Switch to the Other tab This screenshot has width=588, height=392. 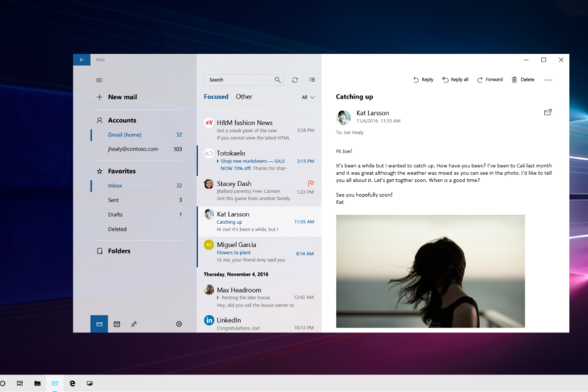click(x=244, y=97)
